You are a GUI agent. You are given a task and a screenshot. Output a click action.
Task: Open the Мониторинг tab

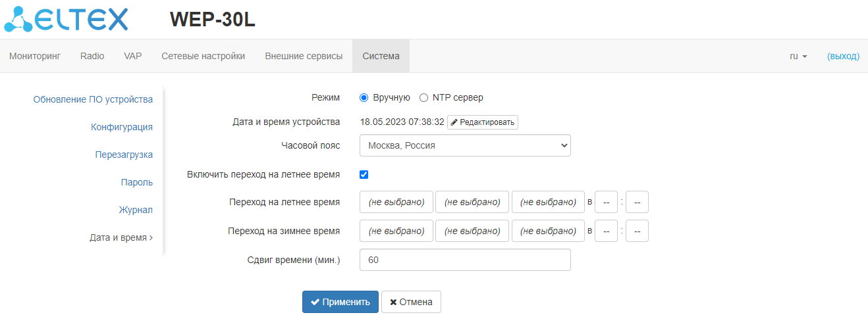pyautogui.click(x=35, y=57)
